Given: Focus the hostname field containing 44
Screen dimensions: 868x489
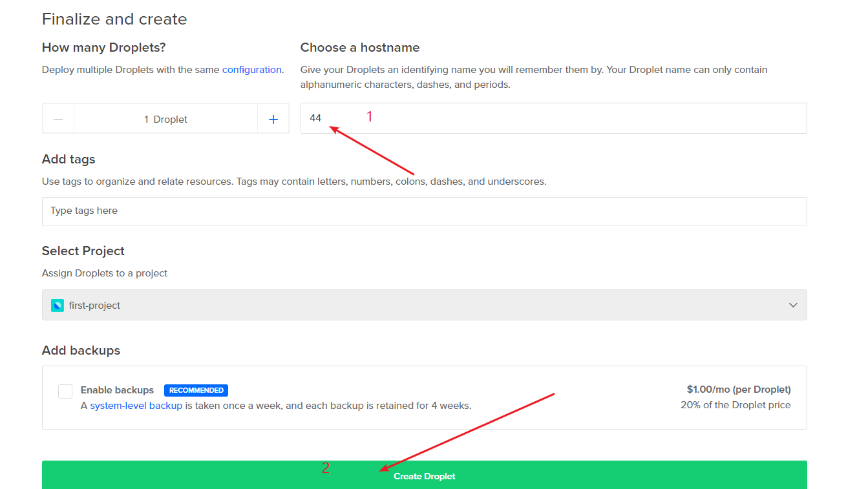Looking at the screenshot, I should (553, 118).
